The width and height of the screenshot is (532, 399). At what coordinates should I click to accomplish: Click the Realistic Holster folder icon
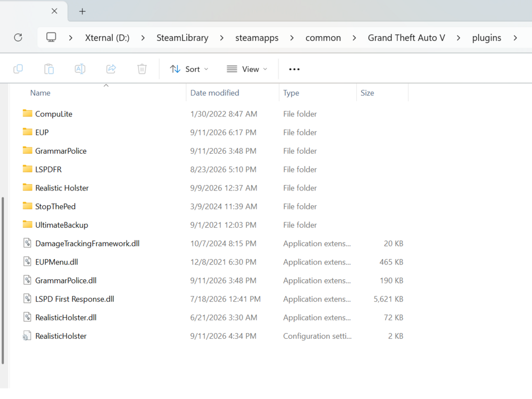tap(28, 187)
